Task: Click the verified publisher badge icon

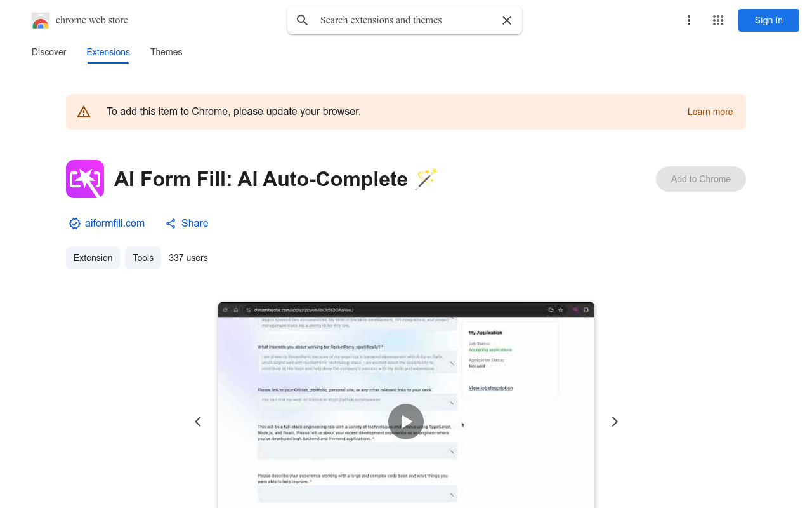Action: [75, 224]
